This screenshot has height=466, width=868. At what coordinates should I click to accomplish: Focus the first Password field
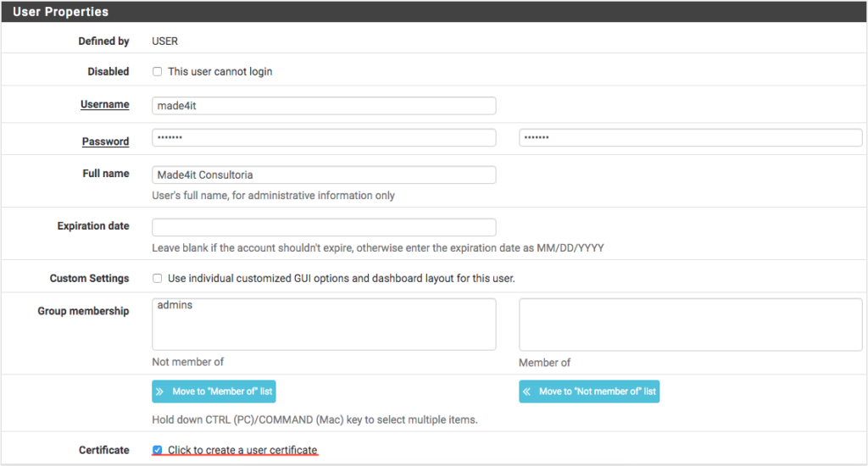click(324, 138)
